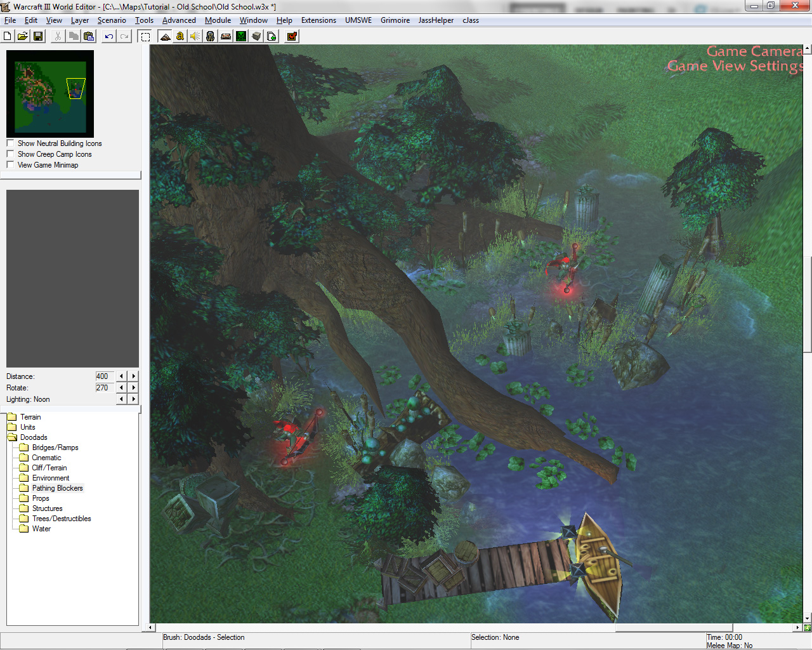Click the horizontal scrollbar right arrow
812x650 pixels.
(x=798, y=628)
